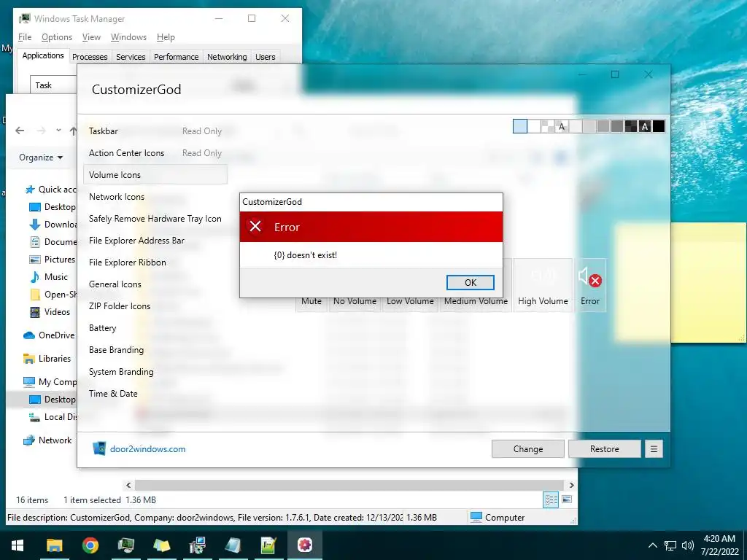Open Music note icon in Explorer sidebar
Screen dimensions: 747x560
click(35, 276)
